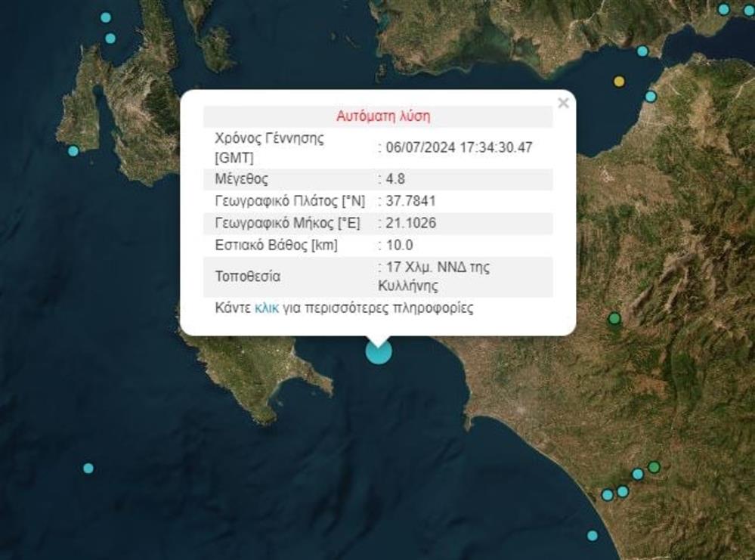The width and height of the screenshot is (755, 560).
Task: Open the "κλικ" link for more information
Action: [267, 308]
